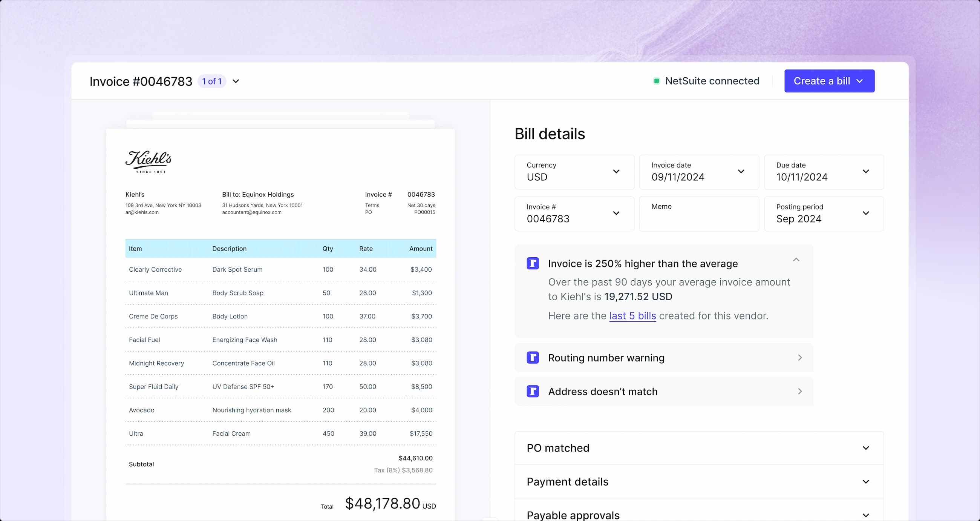Click the 1 of 1 badge
Screen dimensions: 980x521
[x=212, y=81]
